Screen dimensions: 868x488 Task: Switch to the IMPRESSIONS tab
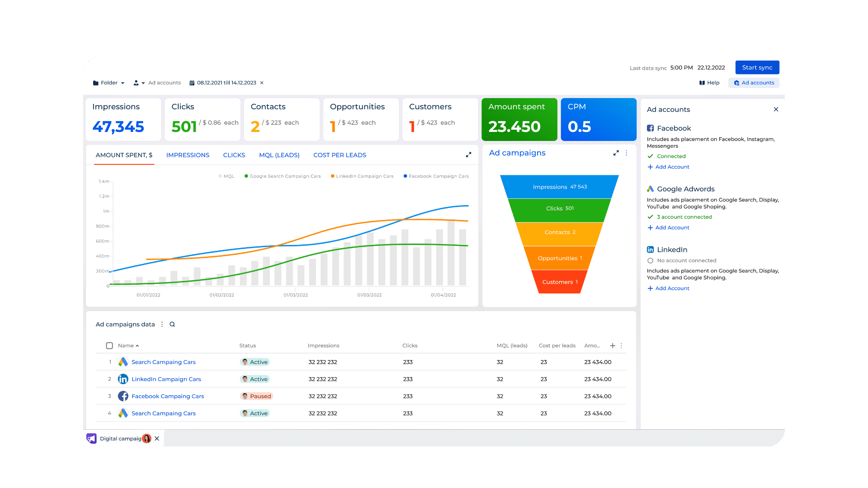[x=188, y=155]
